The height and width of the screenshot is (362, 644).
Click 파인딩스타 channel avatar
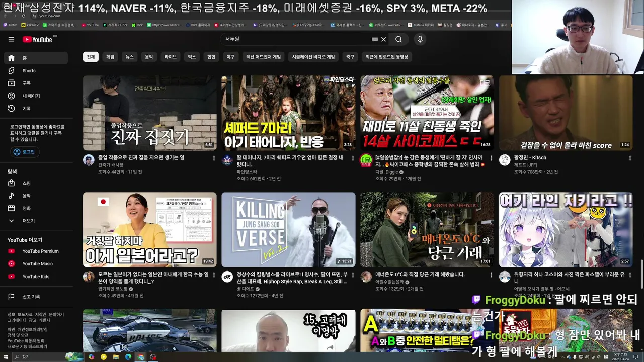[227, 160]
